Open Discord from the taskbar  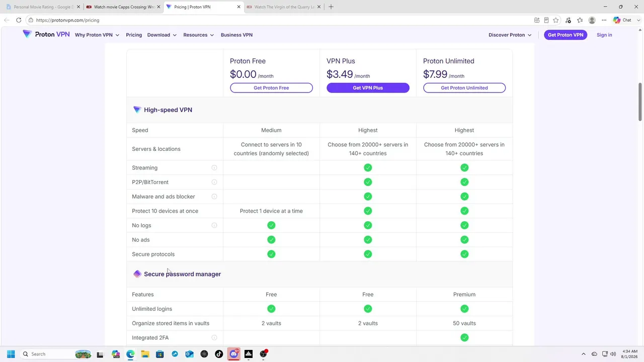[x=233, y=354]
